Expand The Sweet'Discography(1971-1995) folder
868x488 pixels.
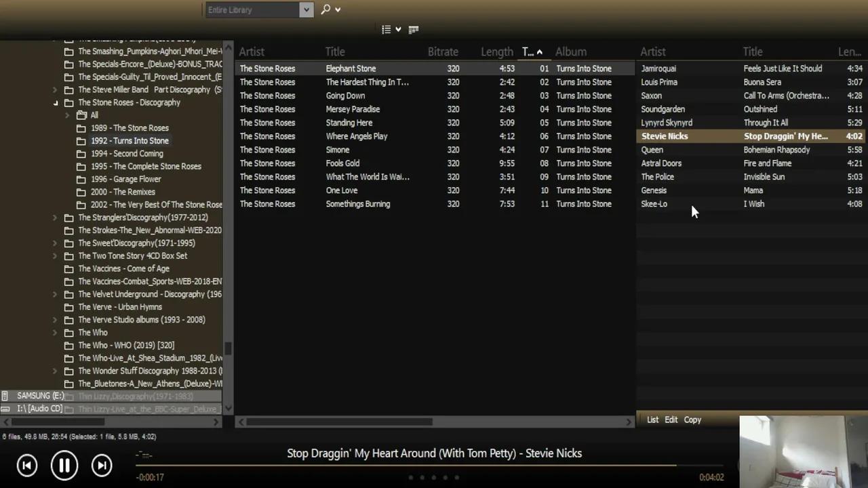tap(55, 243)
